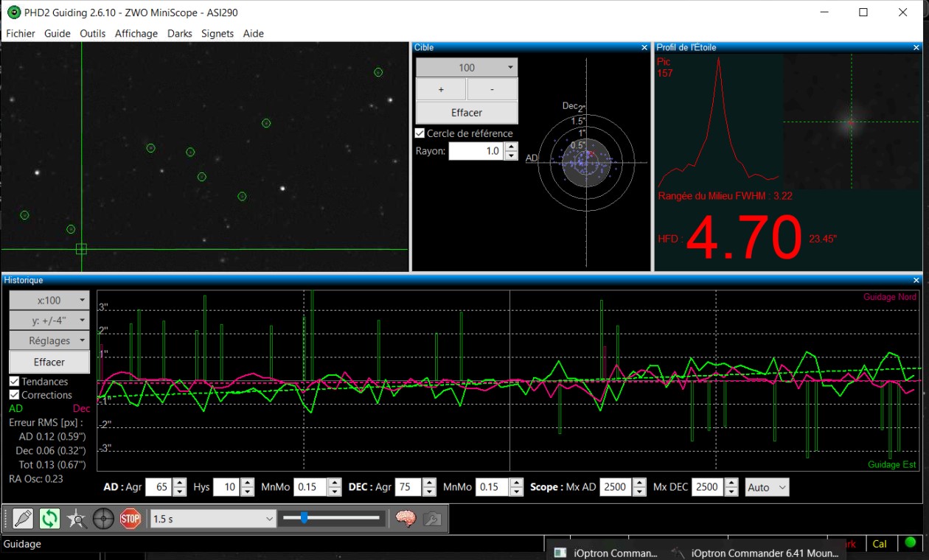This screenshot has width=929, height=560.
Task: Close the Profil de l'Etoile panel
Action: pyautogui.click(x=917, y=47)
